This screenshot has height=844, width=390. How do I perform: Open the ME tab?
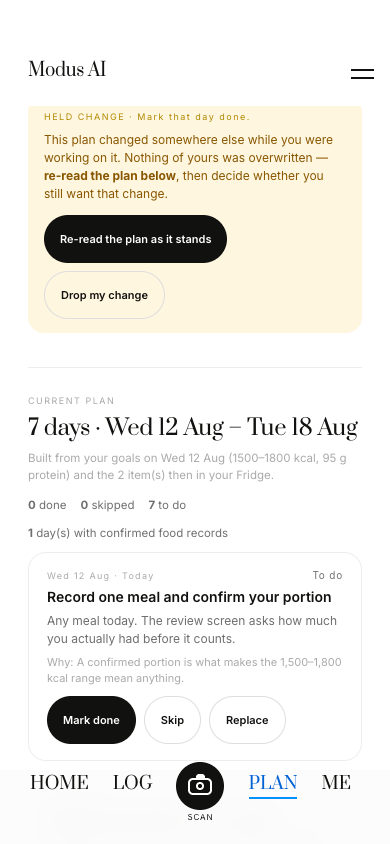point(336,782)
